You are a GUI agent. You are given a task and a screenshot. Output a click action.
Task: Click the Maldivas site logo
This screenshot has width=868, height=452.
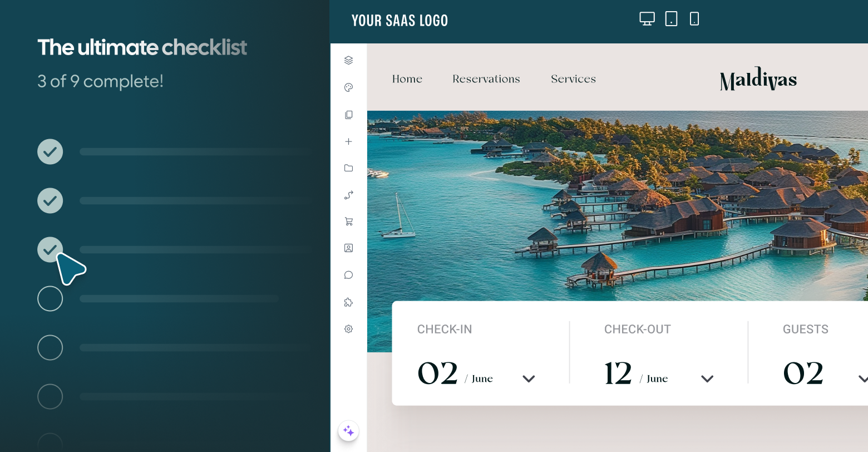pyautogui.click(x=758, y=80)
